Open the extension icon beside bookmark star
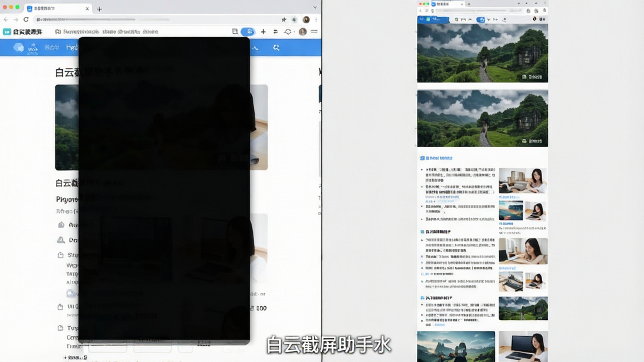 (294, 19)
